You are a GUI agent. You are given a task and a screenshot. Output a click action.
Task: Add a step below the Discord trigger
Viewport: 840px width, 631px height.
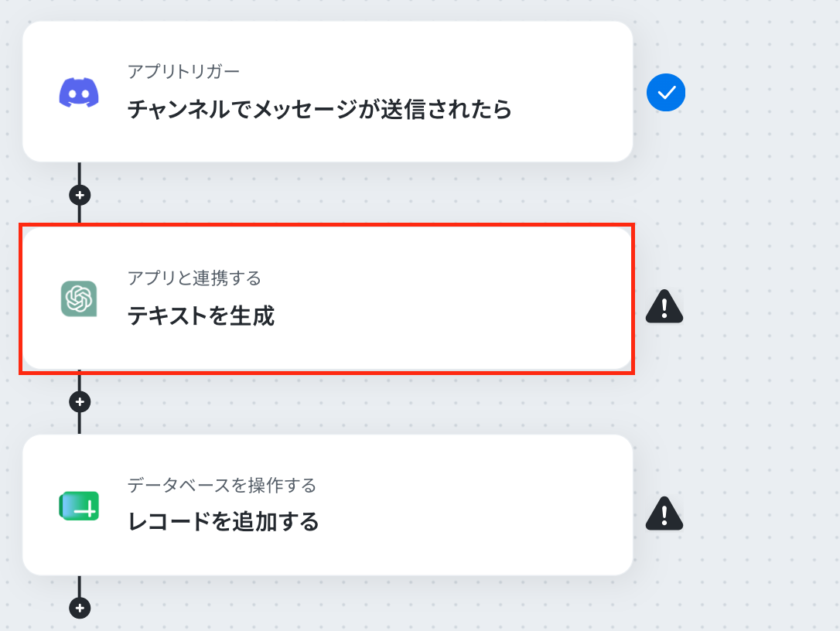(80, 195)
